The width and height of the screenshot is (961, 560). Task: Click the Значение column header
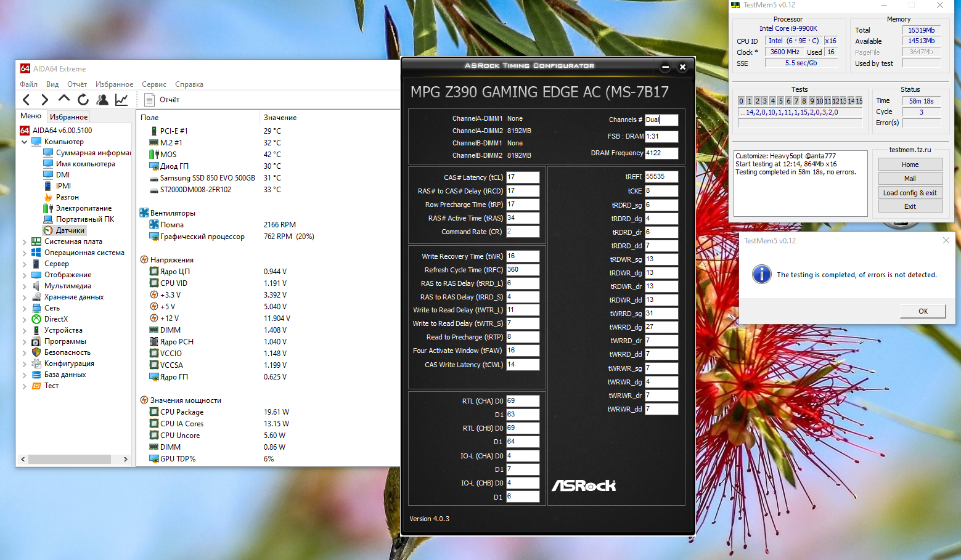[280, 118]
